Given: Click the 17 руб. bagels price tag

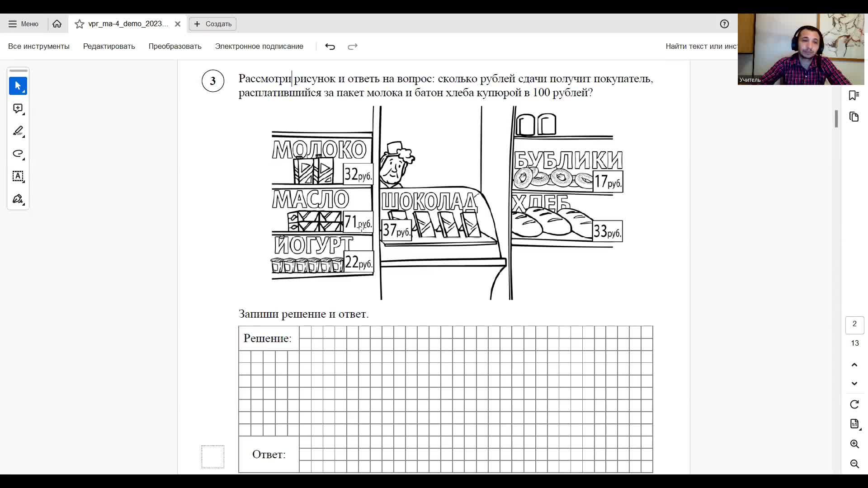Looking at the screenshot, I should [608, 182].
